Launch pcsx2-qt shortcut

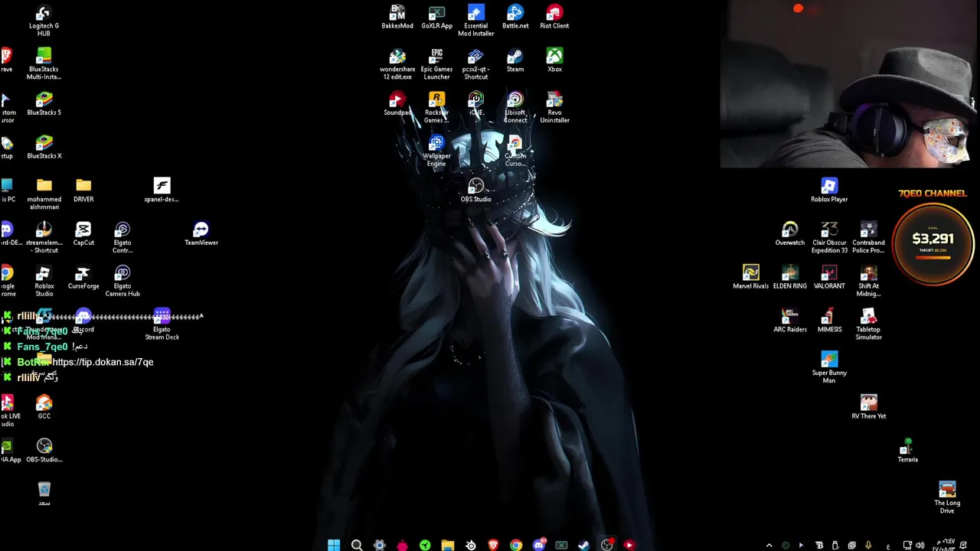(x=475, y=64)
